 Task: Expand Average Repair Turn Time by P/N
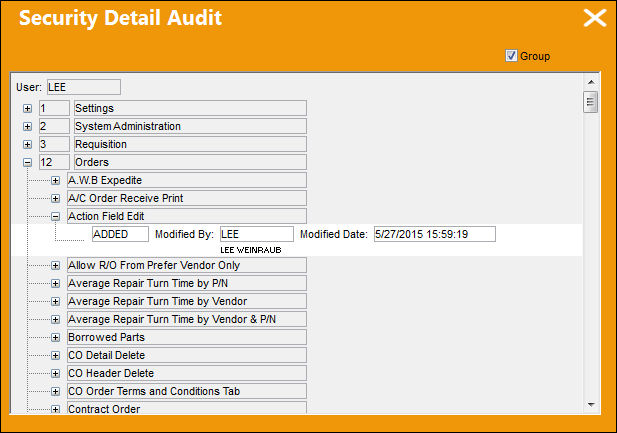pos(55,283)
